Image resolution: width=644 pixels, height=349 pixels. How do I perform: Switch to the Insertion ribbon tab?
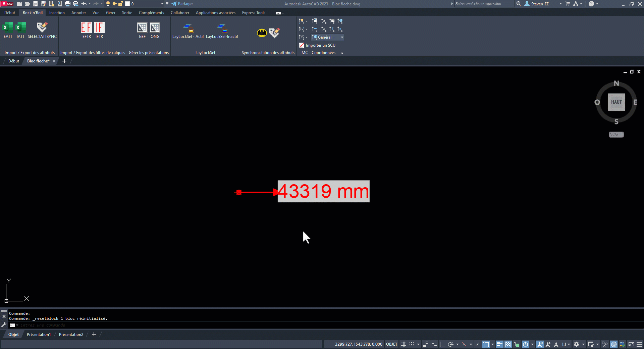pyautogui.click(x=57, y=13)
